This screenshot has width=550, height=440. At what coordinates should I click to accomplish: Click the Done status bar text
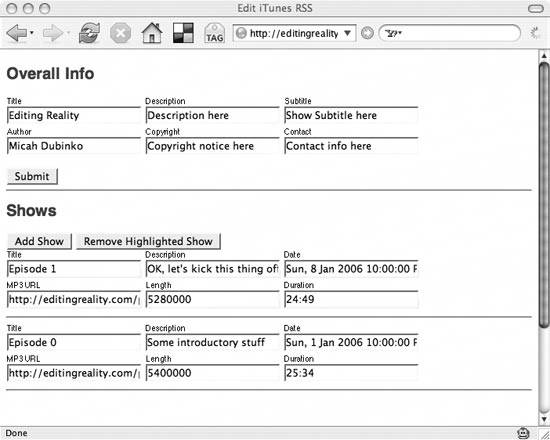tap(16, 433)
